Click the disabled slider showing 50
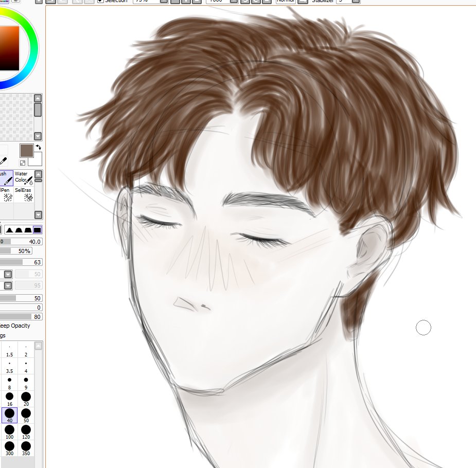The height and width of the screenshot is (468, 476). coord(28,274)
